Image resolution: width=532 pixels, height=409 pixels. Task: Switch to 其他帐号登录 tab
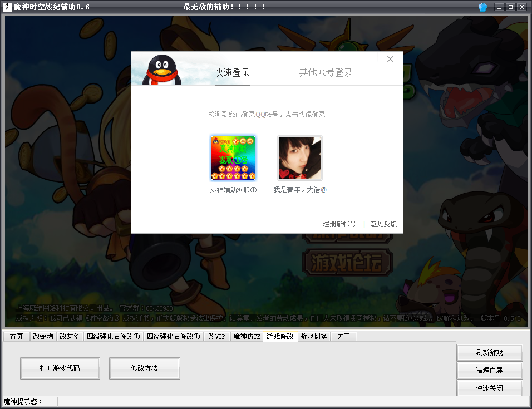point(326,72)
